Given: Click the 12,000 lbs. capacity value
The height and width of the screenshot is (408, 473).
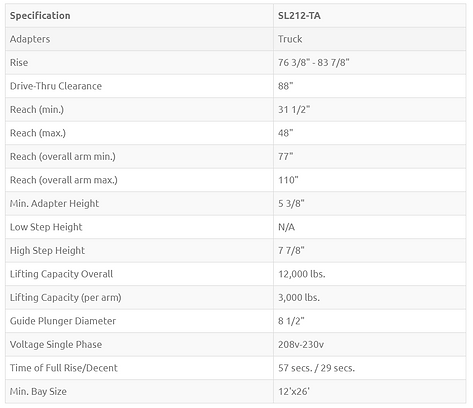Looking at the screenshot, I should pyautogui.click(x=302, y=274).
